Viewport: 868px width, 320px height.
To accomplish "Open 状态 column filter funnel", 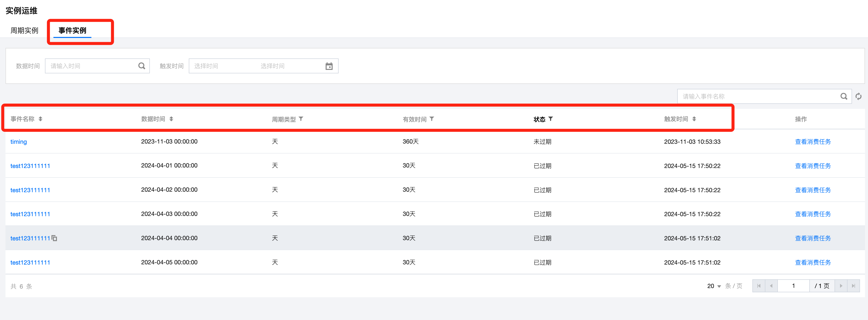I will click(x=551, y=119).
